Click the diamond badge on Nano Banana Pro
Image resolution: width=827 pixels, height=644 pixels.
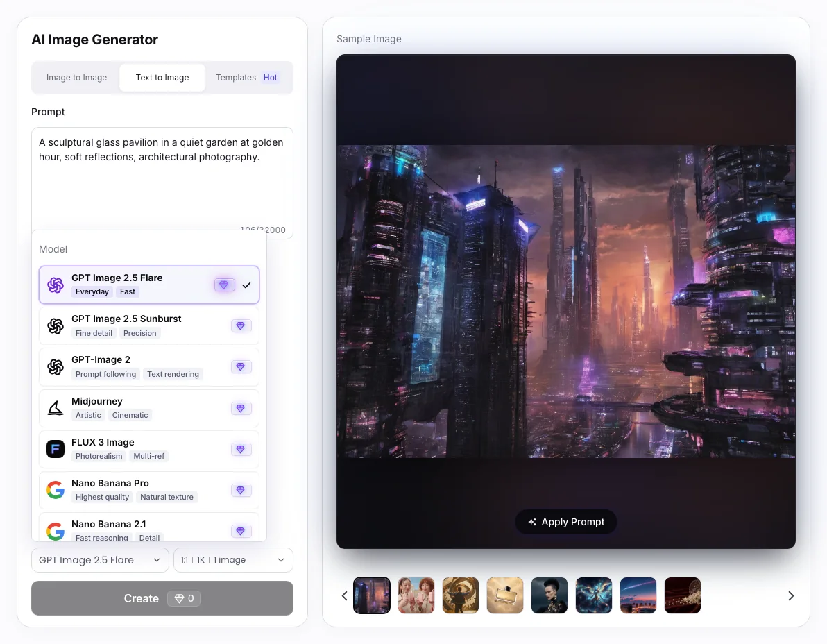[x=241, y=490]
